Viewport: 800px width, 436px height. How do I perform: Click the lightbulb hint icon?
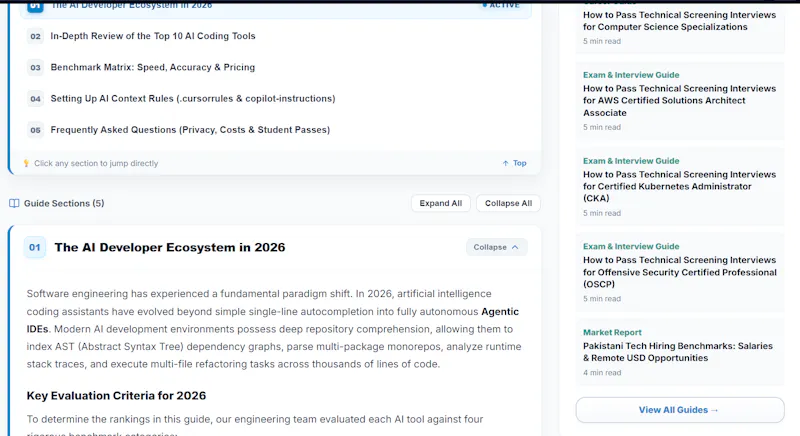[26, 163]
